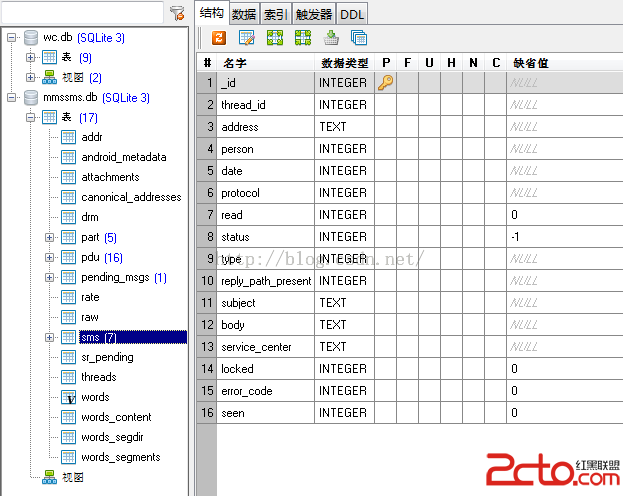Expand the pdu (16) table node
Image resolution: width=623 pixels, height=496 pixels.
pyautogui.click(x=50, y=257)
